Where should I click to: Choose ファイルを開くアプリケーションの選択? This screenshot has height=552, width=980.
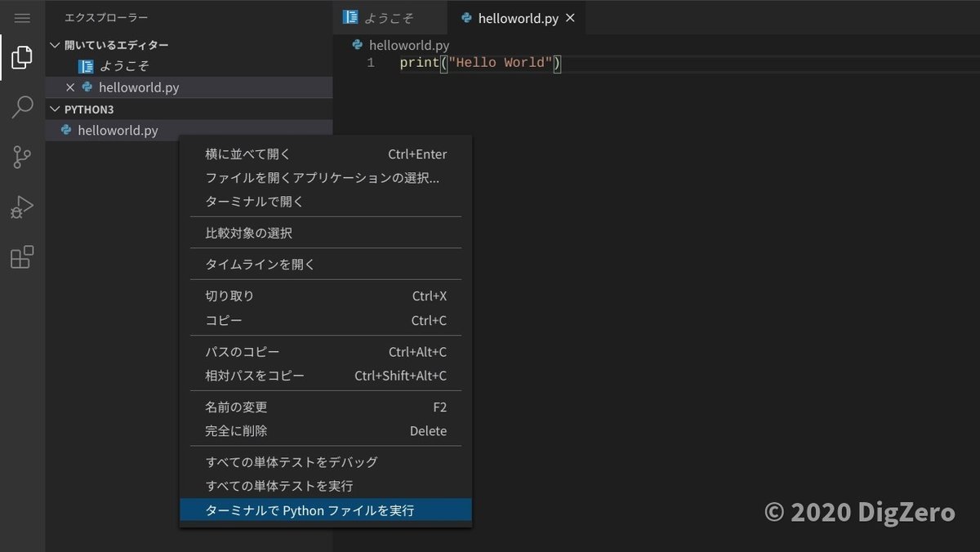[326, 177]
